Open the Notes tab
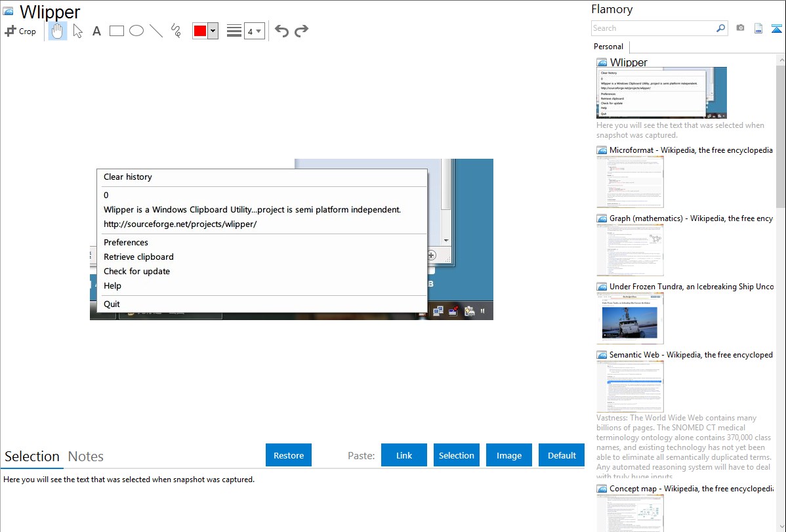 86,457
